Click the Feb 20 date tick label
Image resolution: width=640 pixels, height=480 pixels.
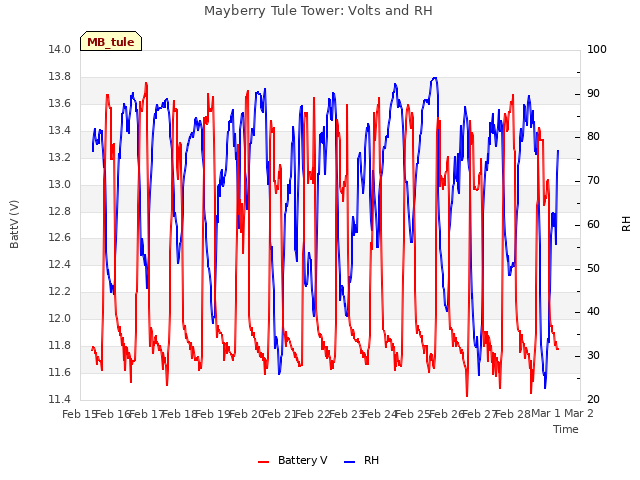246,414
